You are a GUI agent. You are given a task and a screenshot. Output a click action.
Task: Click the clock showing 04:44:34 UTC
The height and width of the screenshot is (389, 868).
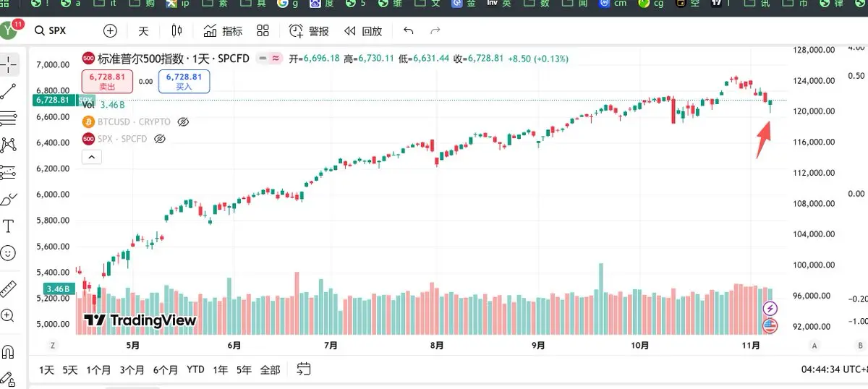tap(833, 369)
